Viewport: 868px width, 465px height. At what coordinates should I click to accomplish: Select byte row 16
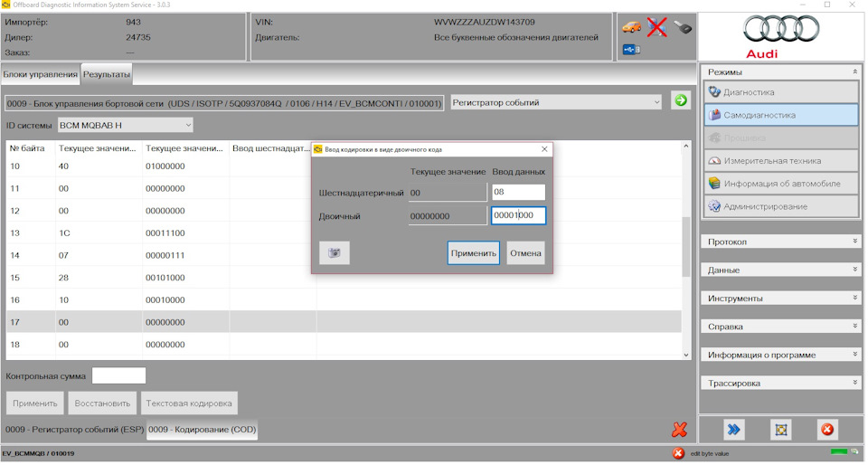coord(344,300)
